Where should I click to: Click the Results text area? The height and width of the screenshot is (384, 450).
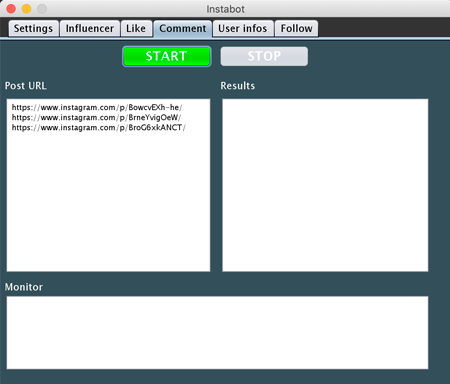[x=325, y=185]
